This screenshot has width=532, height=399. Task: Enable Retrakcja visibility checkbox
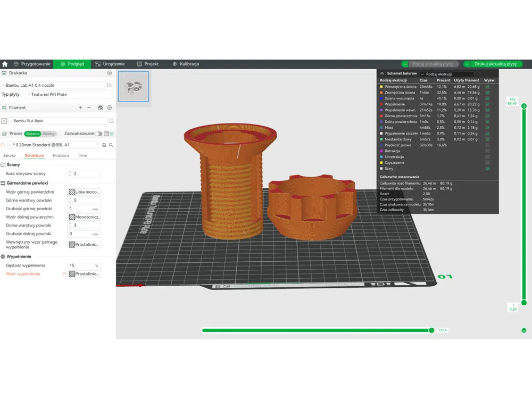(487, 151)
